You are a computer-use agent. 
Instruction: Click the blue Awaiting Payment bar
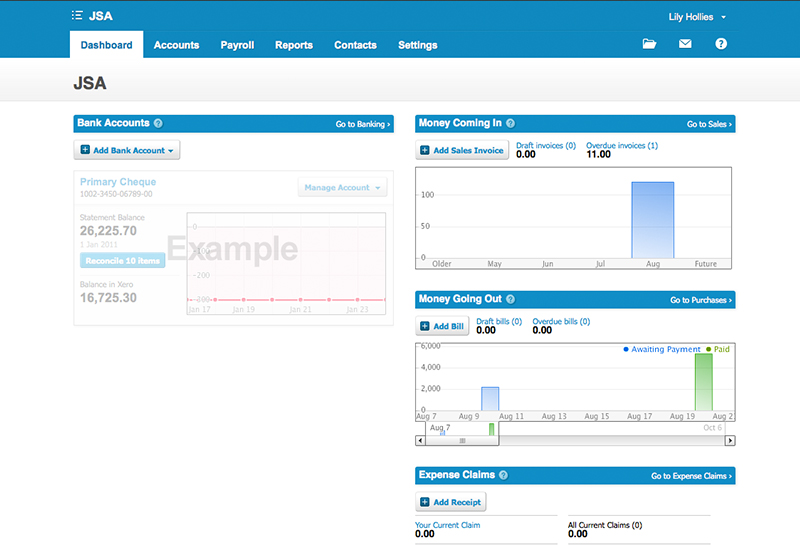(x=490, y=399)
